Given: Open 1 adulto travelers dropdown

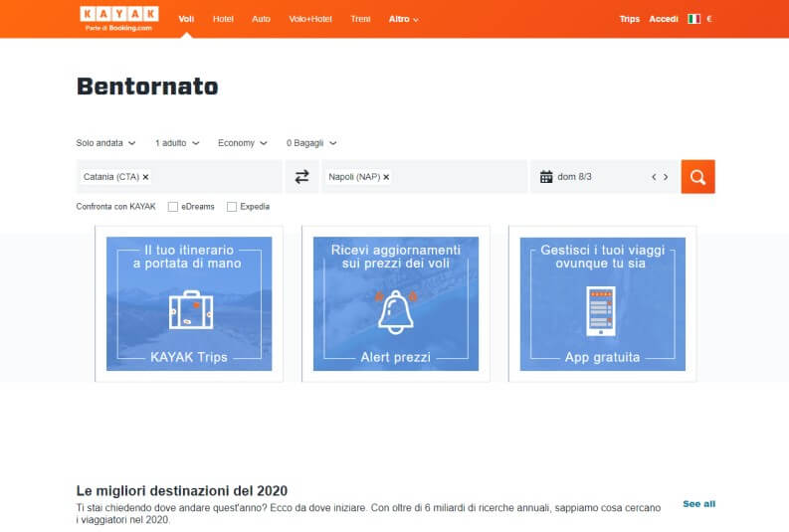Looking at the screenshot, I should pyautogui.click(x=177, y=143).
